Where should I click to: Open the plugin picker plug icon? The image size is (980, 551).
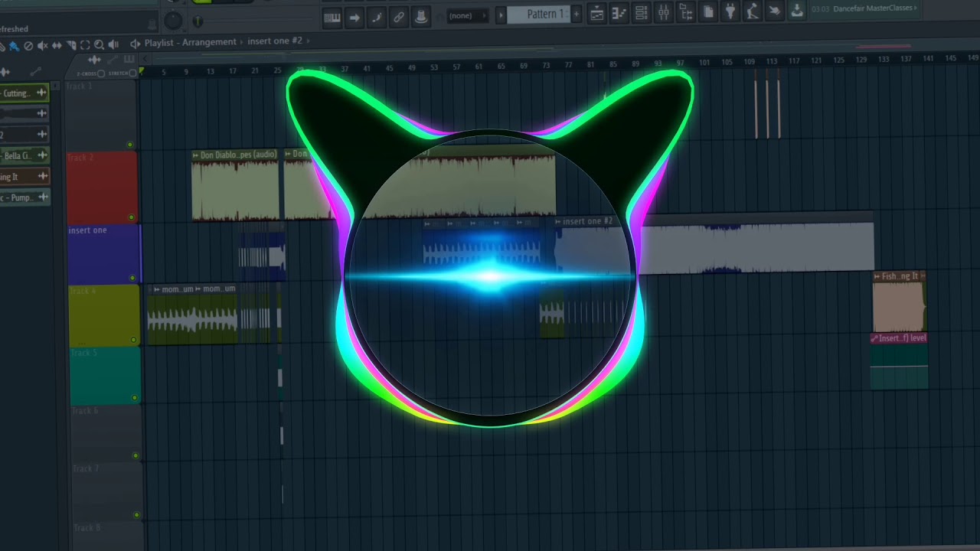tap(730, 11)
